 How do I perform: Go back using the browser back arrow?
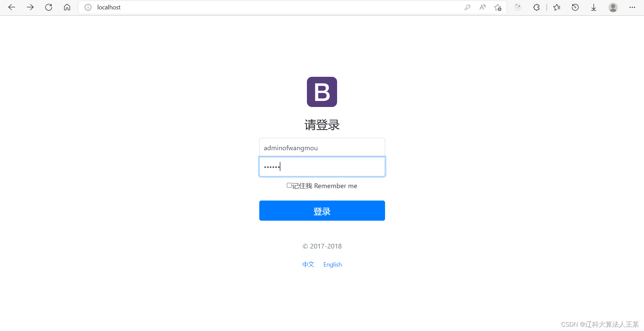point(12,7)
